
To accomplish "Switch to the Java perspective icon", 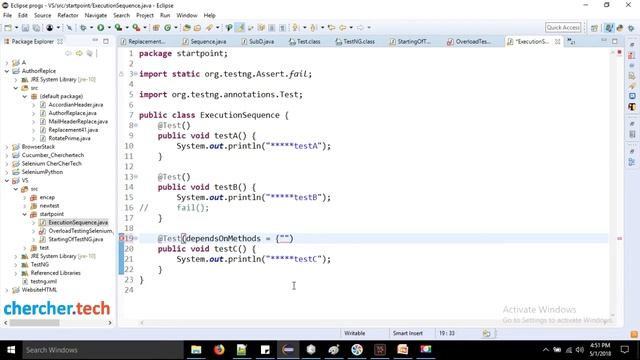I will pyautogui.click(x=609, y=28).
